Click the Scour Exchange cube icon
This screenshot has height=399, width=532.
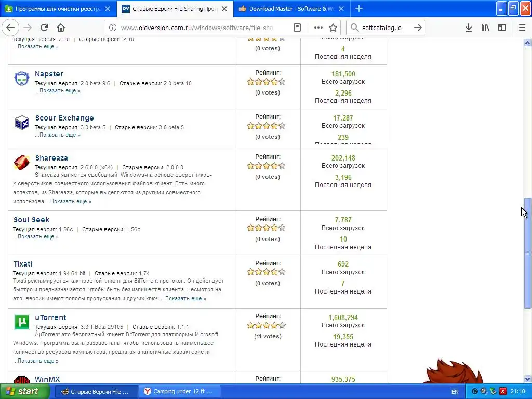(22, 123)
